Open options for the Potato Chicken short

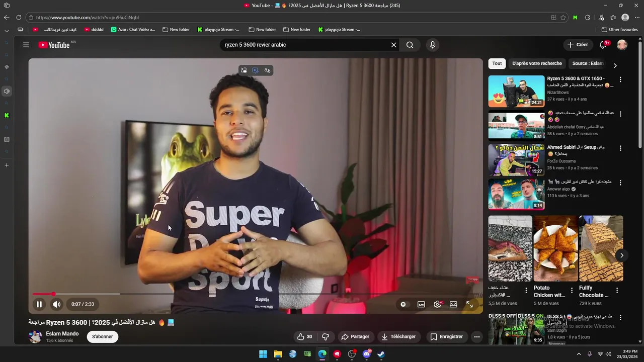572,290
